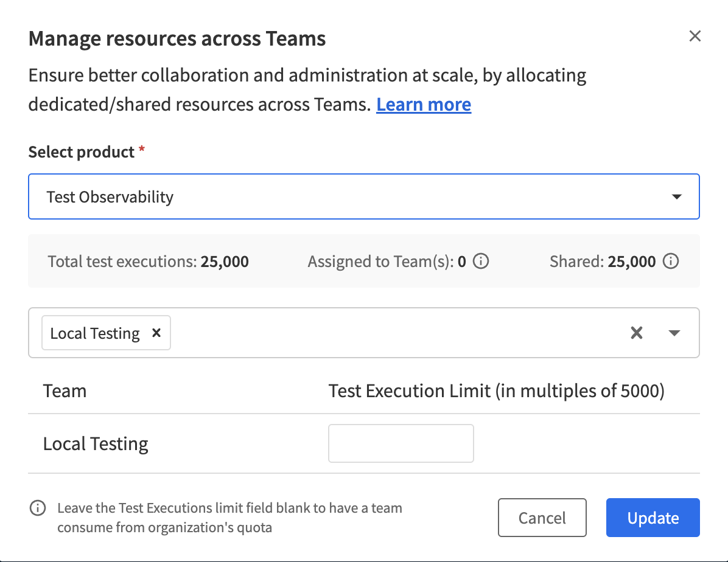
Task: Remove the Local Testing chip
Action: 156,333
